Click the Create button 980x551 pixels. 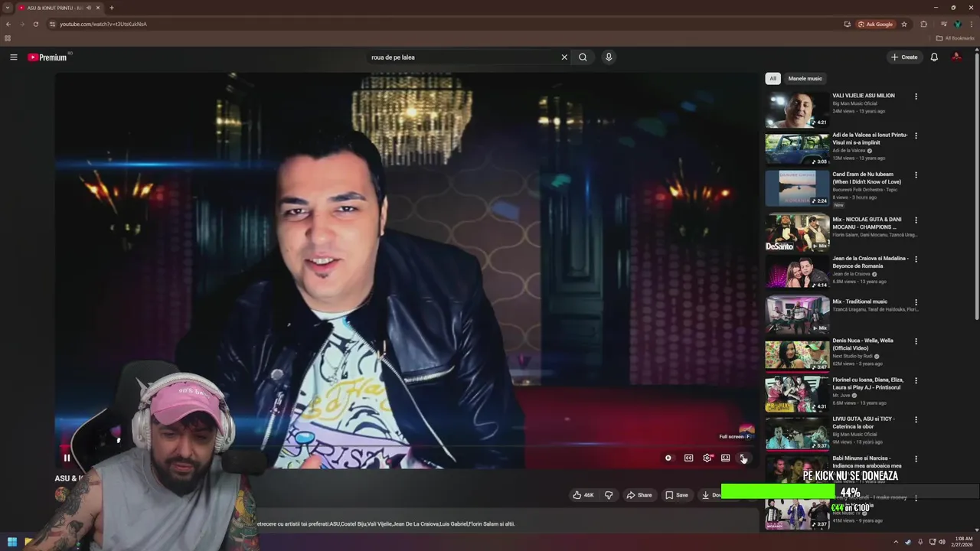tap(904, 57)
